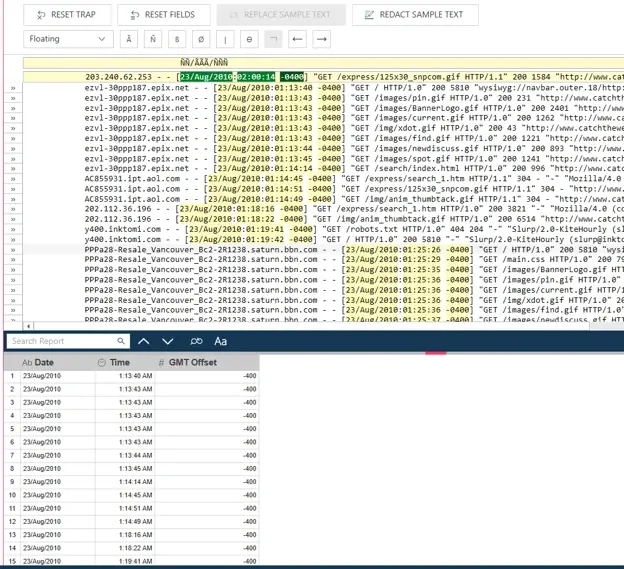624x569 pixels.
Task: Click the ezvl-30ppp187.epix.net /search/index.html line
Action: click(x=323, y=169)
